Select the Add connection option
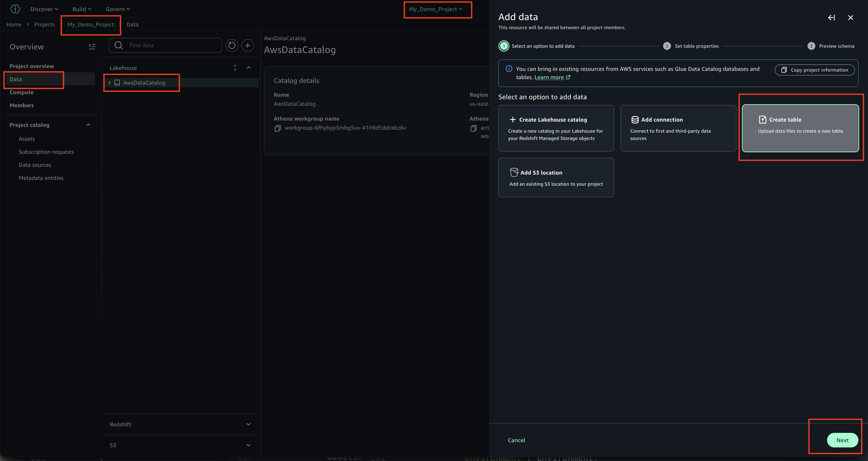868x461 pixels. pos(678,128)
